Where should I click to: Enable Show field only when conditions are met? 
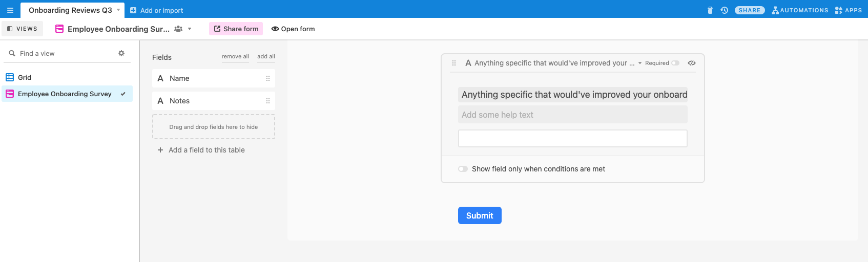[463, 169]
